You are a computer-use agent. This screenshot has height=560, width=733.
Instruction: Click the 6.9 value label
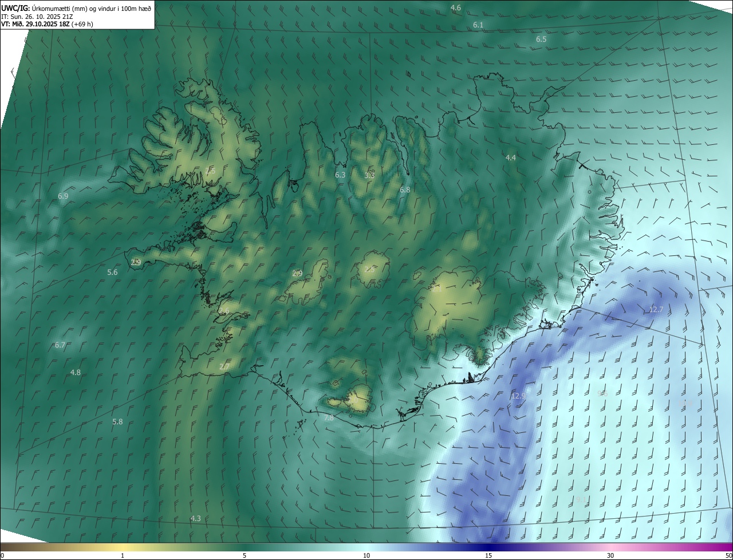63,196
